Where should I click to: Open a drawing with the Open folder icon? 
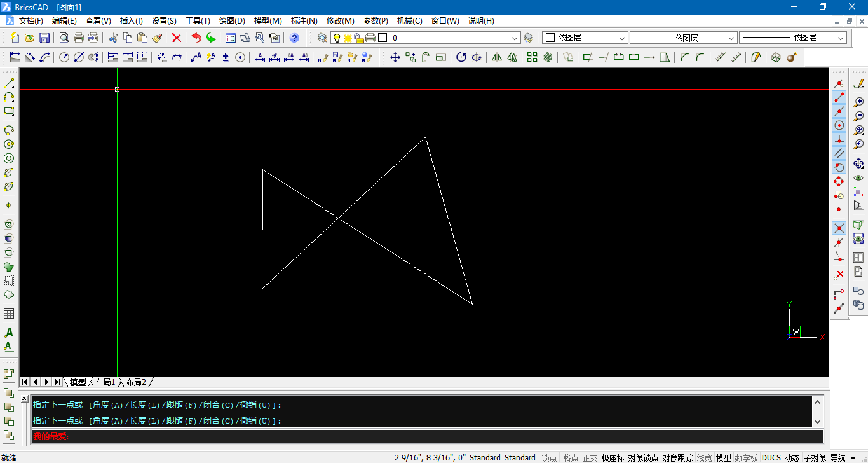tap(29, 38)
